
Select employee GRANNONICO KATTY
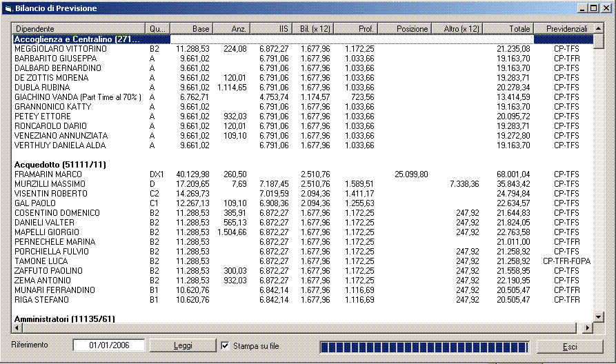pyautogui.click(x=52, y=107)
